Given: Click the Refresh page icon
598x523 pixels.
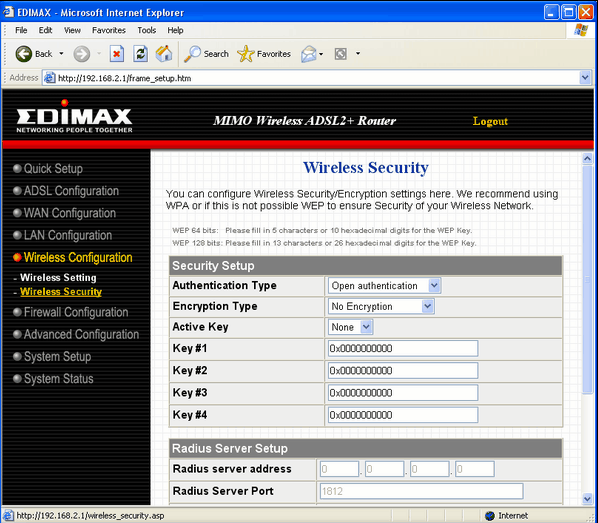Looking at the screenshot, I should tap(140, 54).
